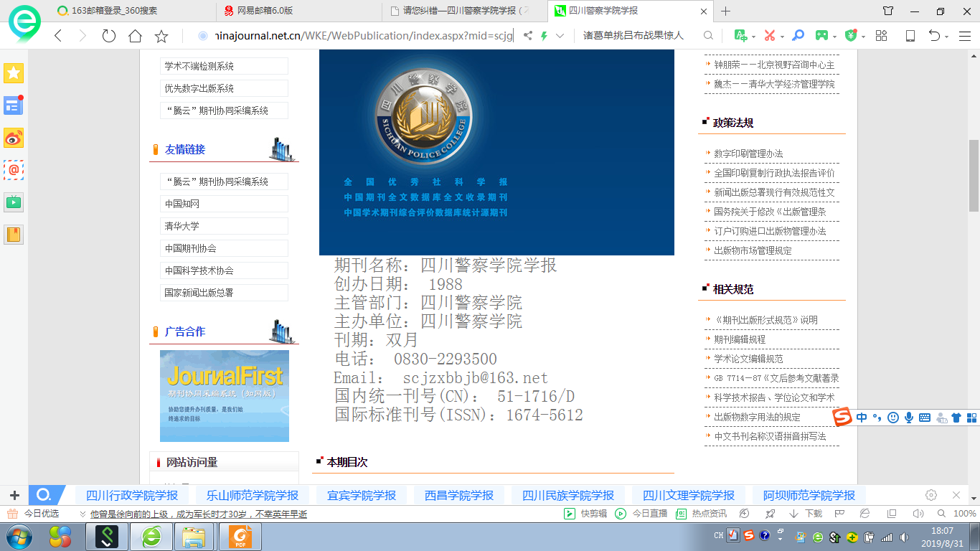Image resolution: width=980 pixels, height=551 pixels.
Task: Expand the undo closed tab dropdown arrow
Action: 947,36
